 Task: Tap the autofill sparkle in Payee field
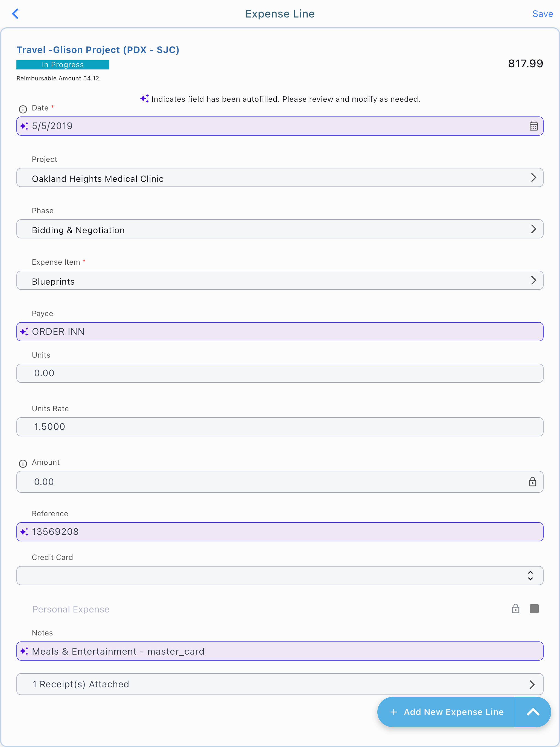(x=24, y=332)
